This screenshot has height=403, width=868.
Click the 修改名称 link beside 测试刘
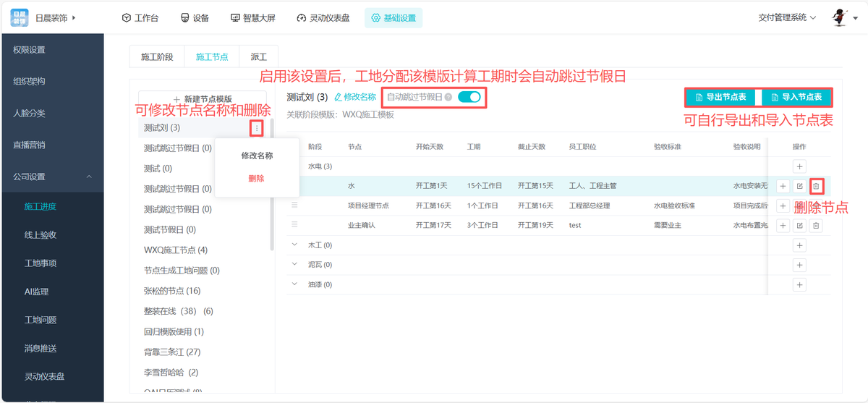[355, 97]
